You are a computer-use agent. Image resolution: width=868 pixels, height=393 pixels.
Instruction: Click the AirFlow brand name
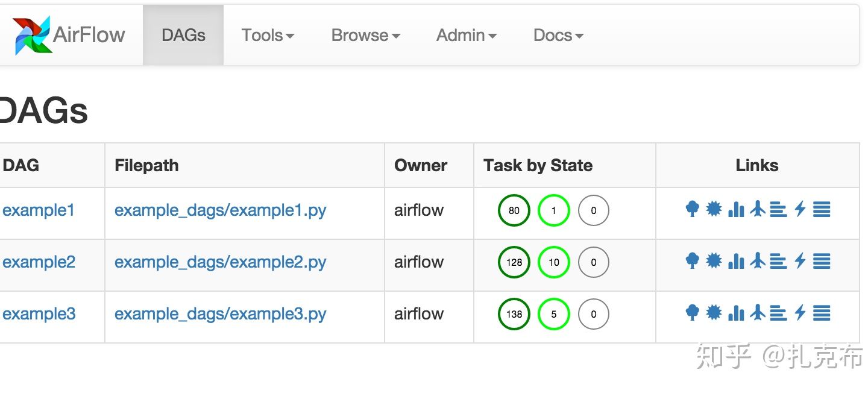coord(89,35)
